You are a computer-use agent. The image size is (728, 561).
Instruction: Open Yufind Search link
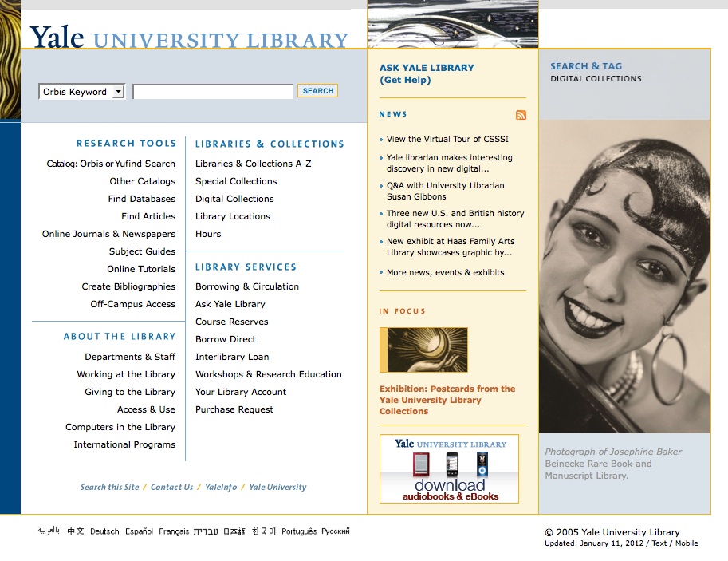coord(145,164)
